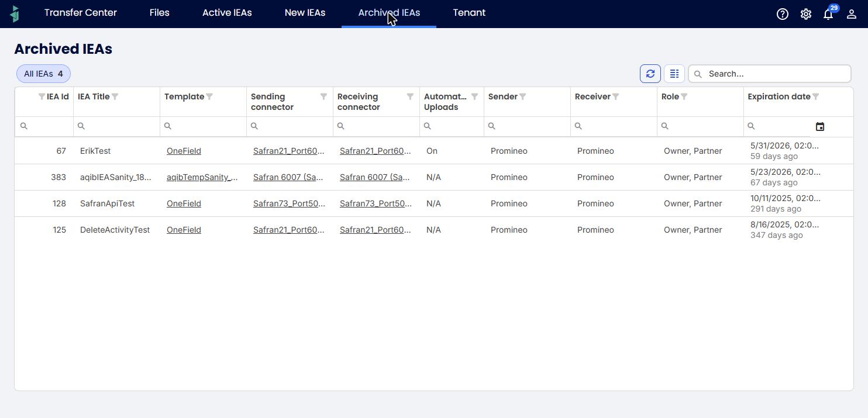
Task: Select the All IEAs 4 filter chip
Action: [44, 74]
